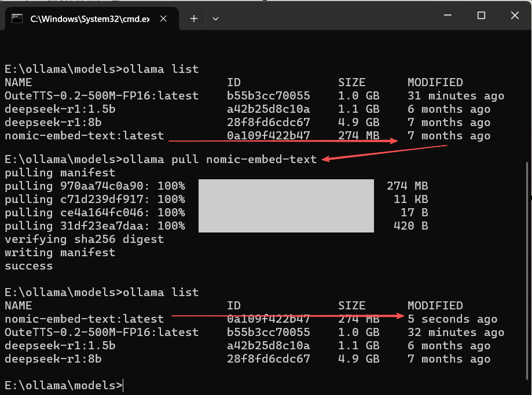Click 'nomic-embed-text:latest' in the second list
This screenshot has height=395, width=532.
click(84, 319)
